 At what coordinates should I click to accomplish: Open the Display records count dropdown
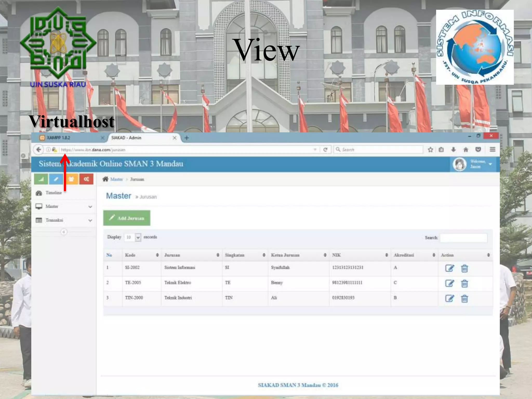(x=132, y=237)
